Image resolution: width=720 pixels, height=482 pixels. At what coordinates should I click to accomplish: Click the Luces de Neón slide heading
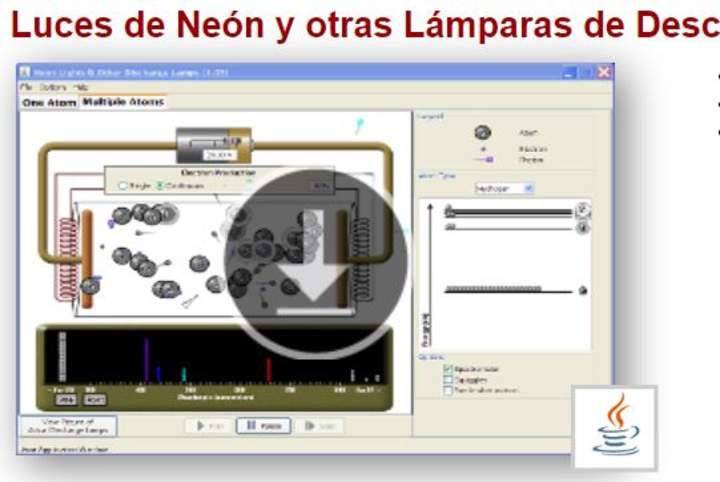point(365,24)
